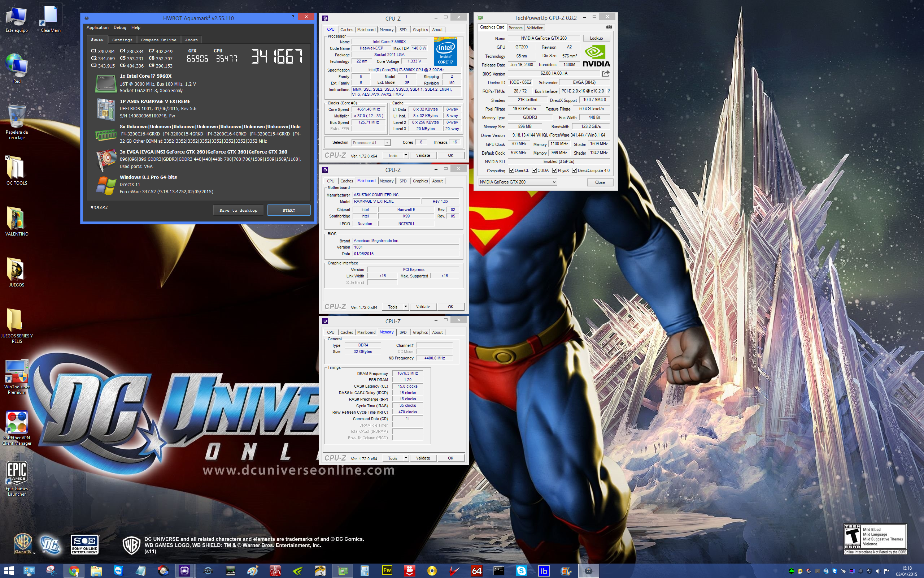Click the Bus Interface question mark icon
The width and height of the screenshot is (924, 578).
tap(609, 91)
